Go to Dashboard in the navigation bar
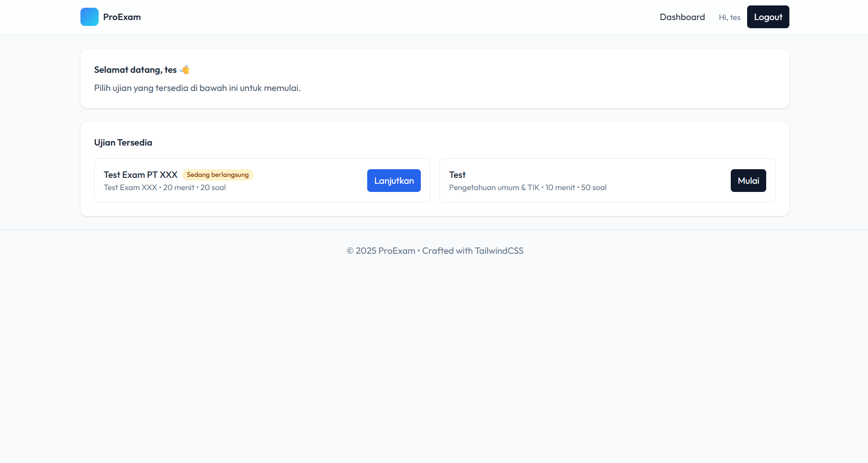The image size is (868, 463). [682, 17]
